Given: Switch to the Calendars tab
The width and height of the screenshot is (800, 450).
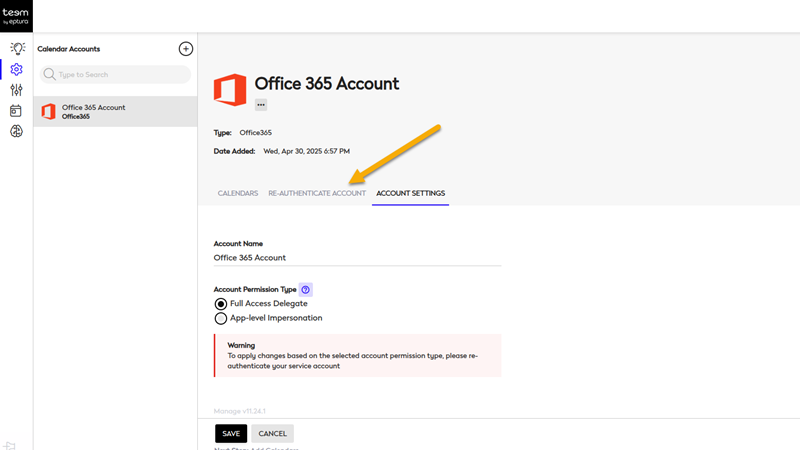Looking at the screenshot, I should [x=238, y=193].
